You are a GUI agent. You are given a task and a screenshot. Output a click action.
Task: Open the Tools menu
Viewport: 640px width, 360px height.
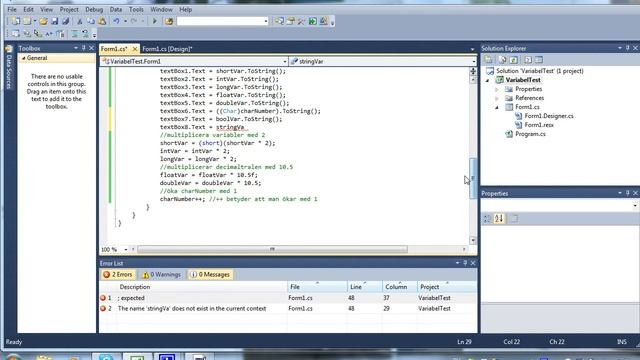pos(136,9)
